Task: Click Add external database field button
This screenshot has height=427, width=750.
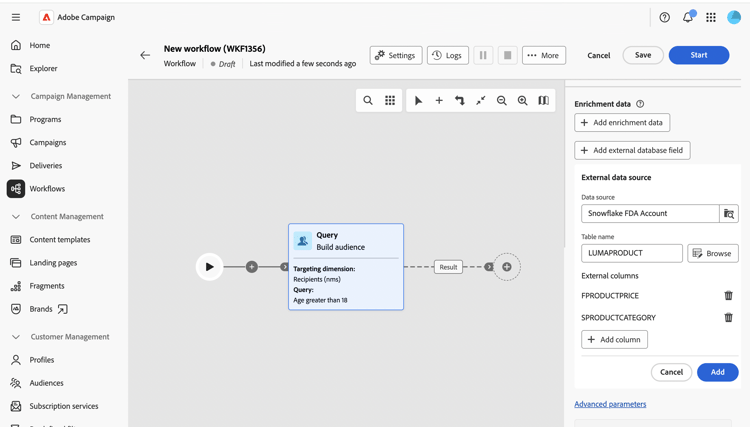Action: pyautogui.click(x=632, y=150)
